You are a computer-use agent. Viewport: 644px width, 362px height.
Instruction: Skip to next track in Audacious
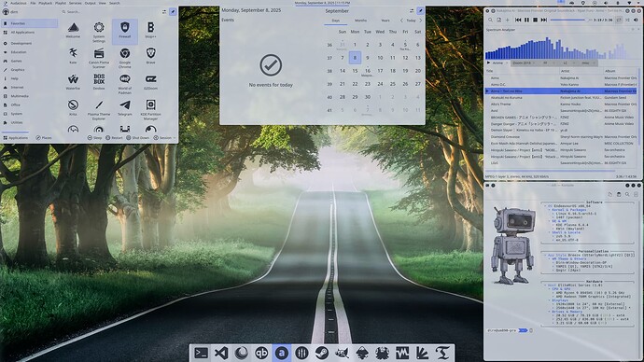click(544, 20)
